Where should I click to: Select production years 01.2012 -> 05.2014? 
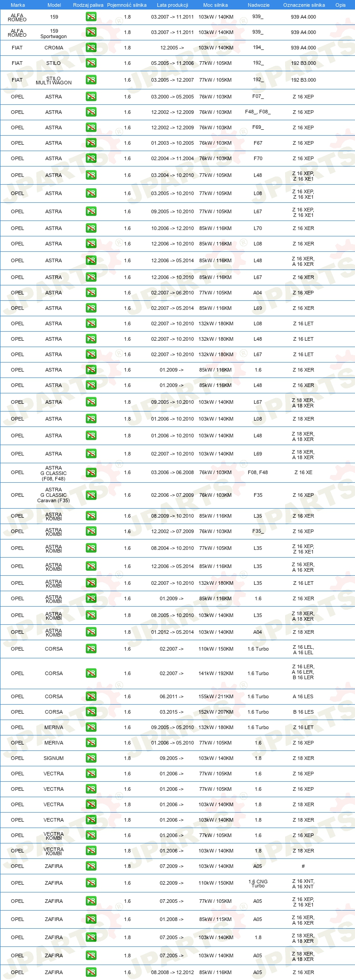click(x=173, y=632)
